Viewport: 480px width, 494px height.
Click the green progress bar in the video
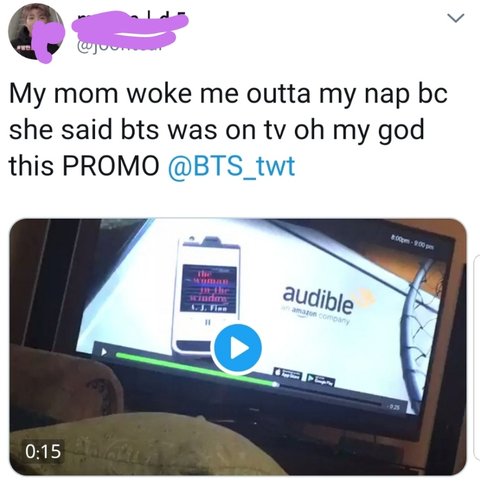pyautogui.click(x=196, y=370)
